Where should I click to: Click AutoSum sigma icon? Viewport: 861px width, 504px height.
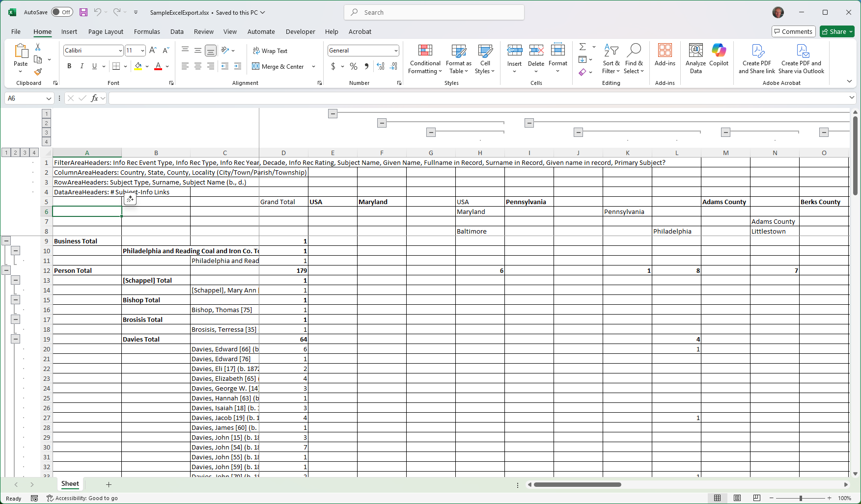tap(583, 47)
